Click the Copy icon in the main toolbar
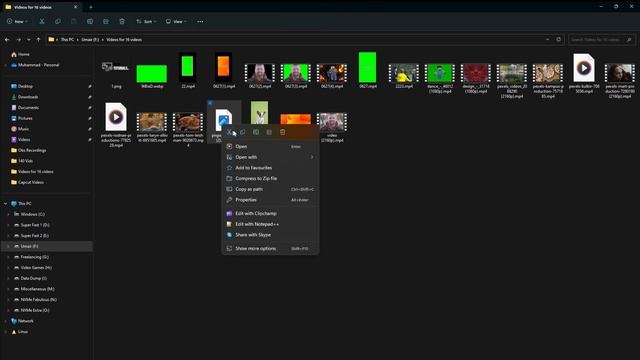Screen dimensions: 640x360 pyautogui.click(x=58, y=21)
